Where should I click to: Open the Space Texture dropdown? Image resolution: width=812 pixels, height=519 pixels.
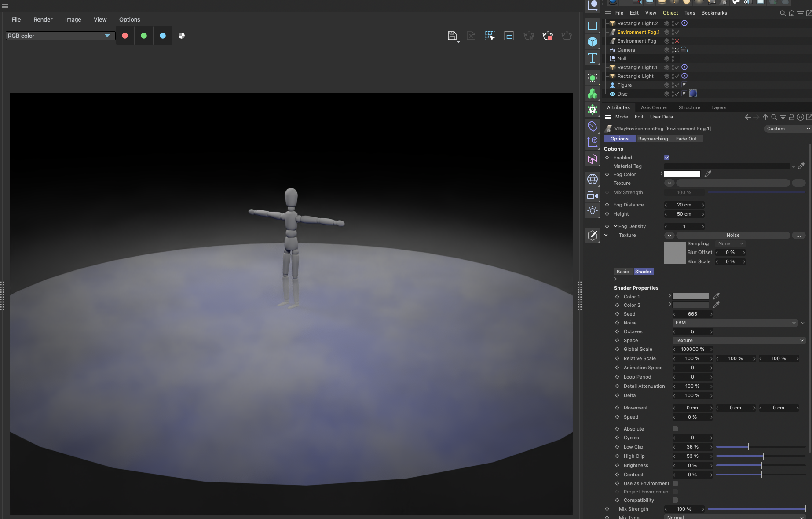point(739,340)
